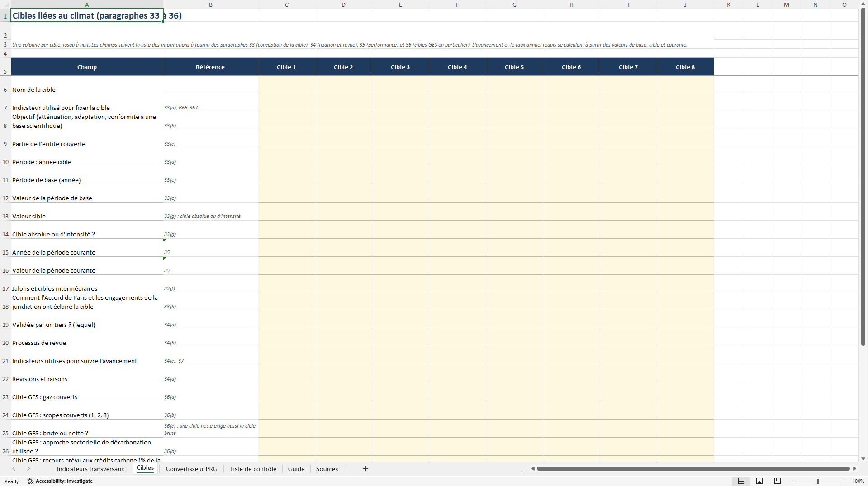Switch to Normal view icon
Image resolution: width=868 pixels, height=486 pixels.
[741, 481]
